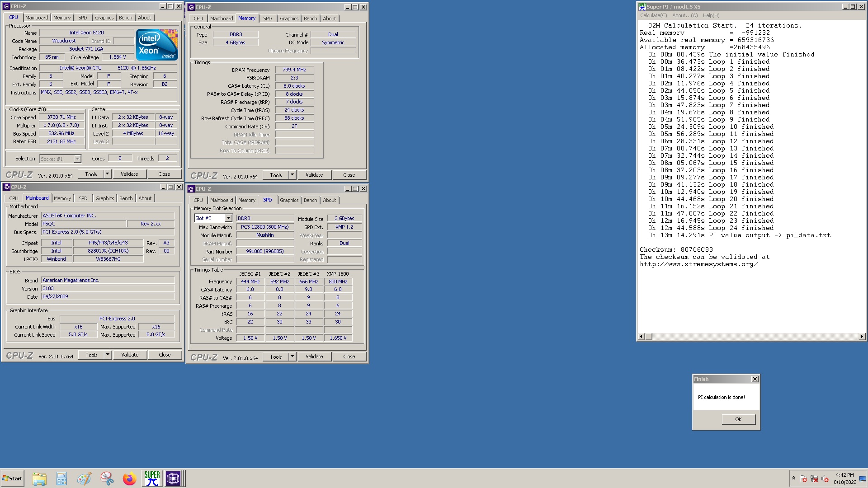The image size is (868, 488).
Task: Click right arrow of Super PI scrollbar
Action: tap(862, 337)
